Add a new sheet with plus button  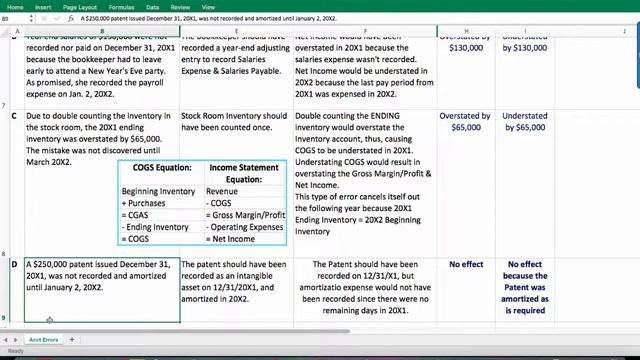coord(72,340)
